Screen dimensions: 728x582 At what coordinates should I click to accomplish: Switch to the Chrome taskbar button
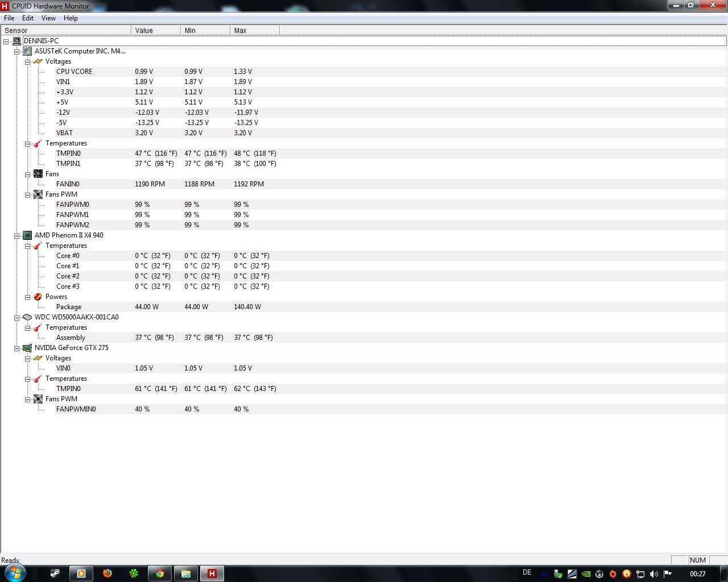160,573
